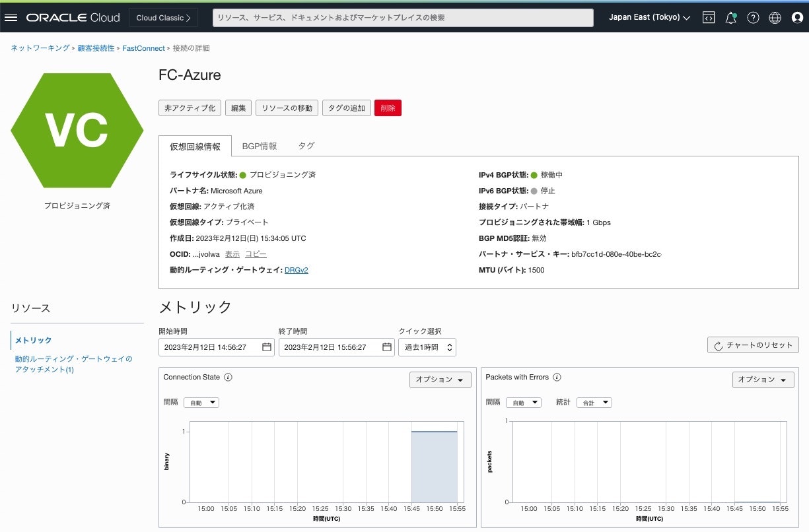Open calendar picker for start time
809x532 pixels.
[267, 347]
